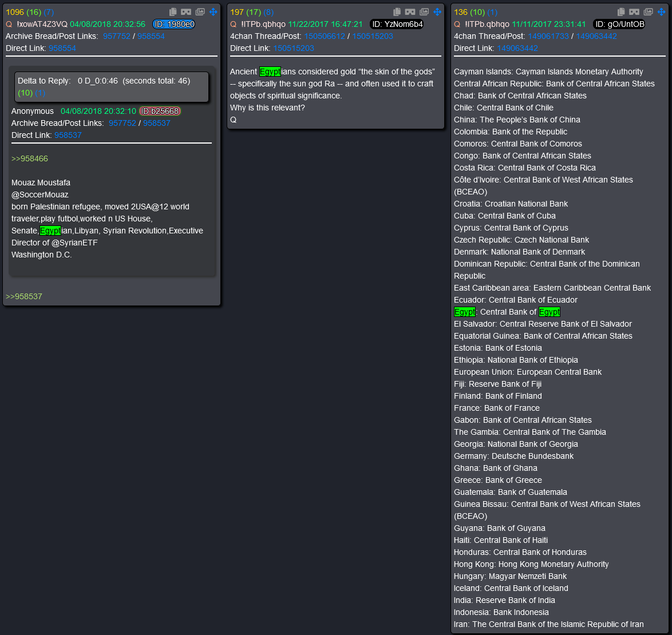Open 4chan thread link 149061733
Image resolution: width=672 pixels, height=635 pixels.
coord(548,37)
